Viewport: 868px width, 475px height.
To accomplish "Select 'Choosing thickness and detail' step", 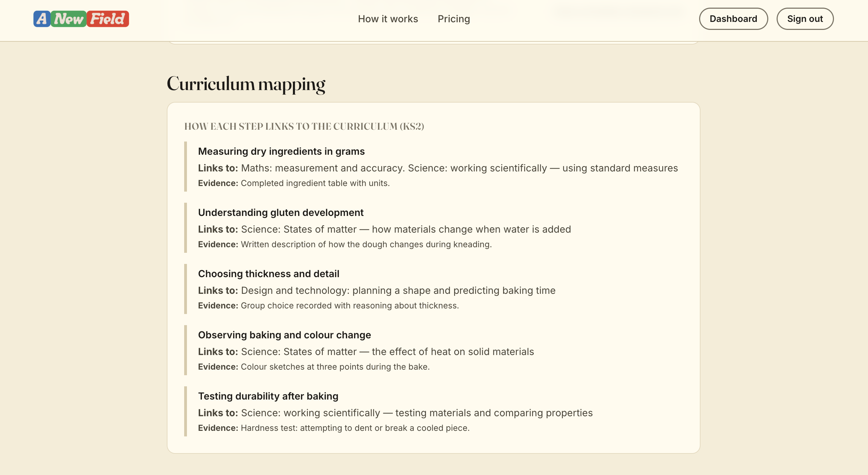I will (x=268, y=274).
